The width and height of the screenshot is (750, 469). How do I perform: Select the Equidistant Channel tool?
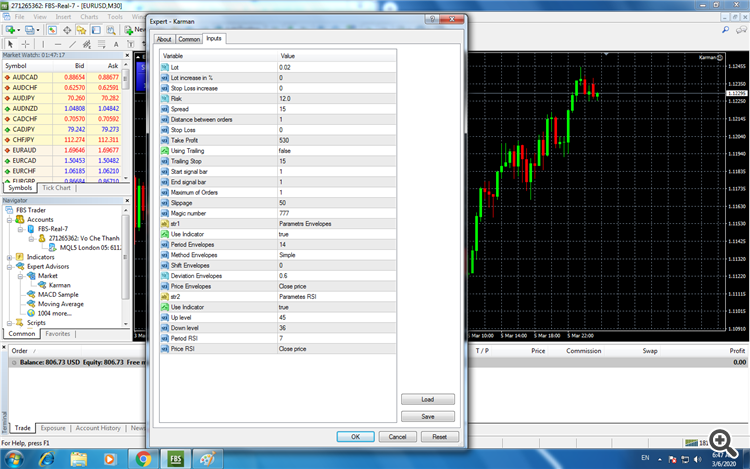[x=87, y=44]
